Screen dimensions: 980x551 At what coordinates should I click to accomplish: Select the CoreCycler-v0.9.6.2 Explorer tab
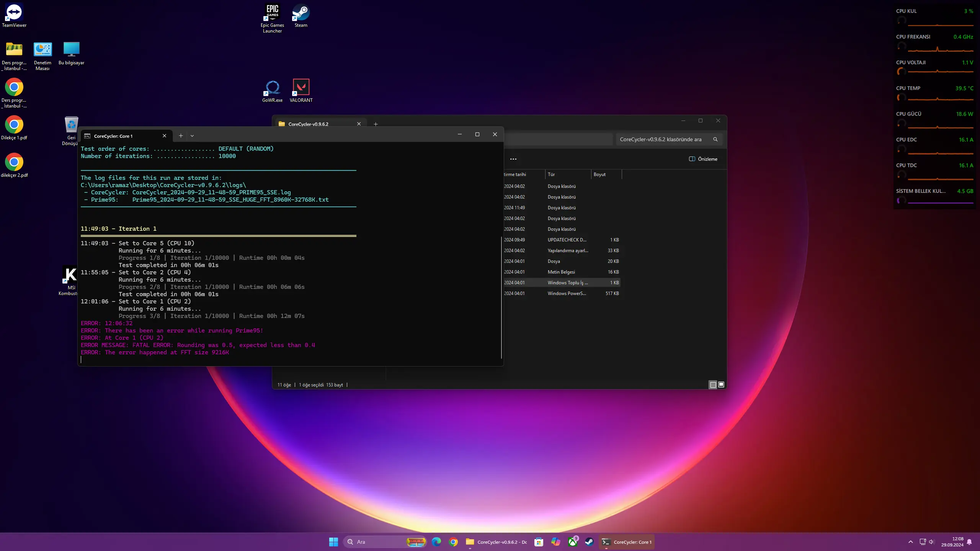(x=321, y=124)
